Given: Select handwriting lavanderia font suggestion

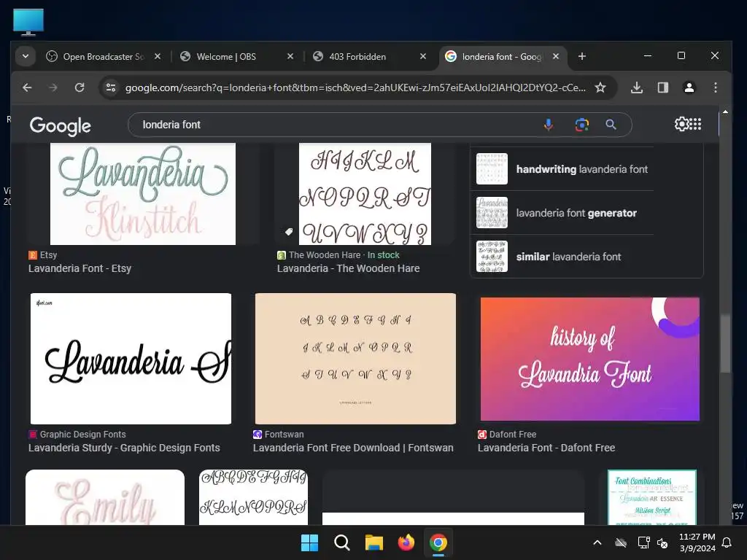Looking at the screenshot, I should 562,169.
